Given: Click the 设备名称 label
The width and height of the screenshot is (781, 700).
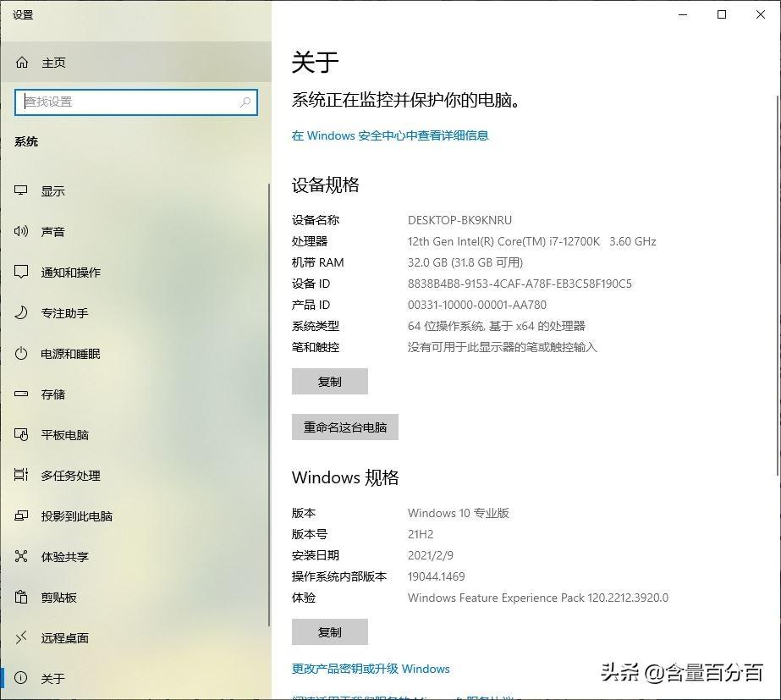Looking at the screenshot, I should [316, 220].
